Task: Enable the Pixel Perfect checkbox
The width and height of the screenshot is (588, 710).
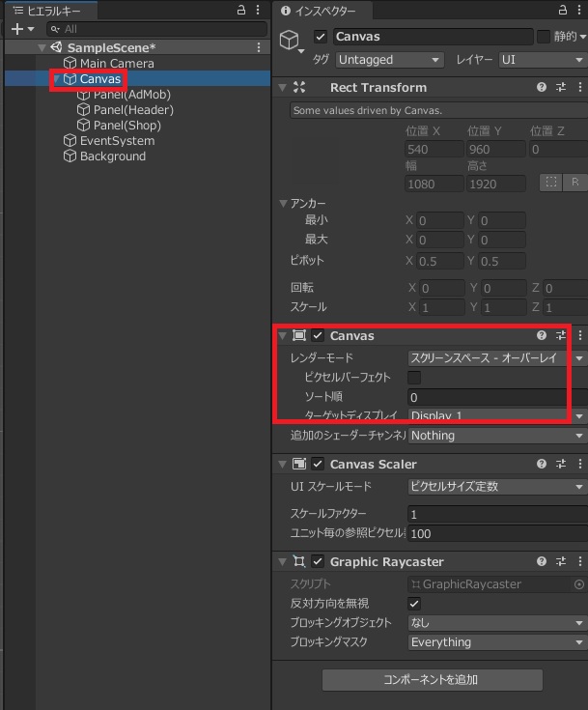Action: click(414, 377)
